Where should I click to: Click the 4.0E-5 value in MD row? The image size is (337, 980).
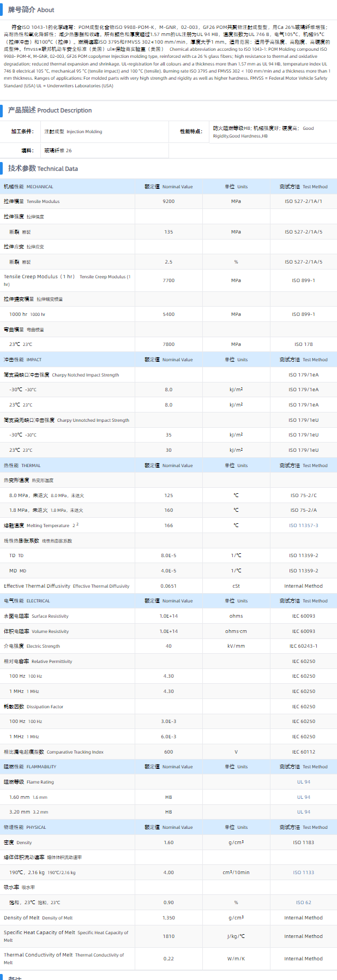tap(168, 571)
